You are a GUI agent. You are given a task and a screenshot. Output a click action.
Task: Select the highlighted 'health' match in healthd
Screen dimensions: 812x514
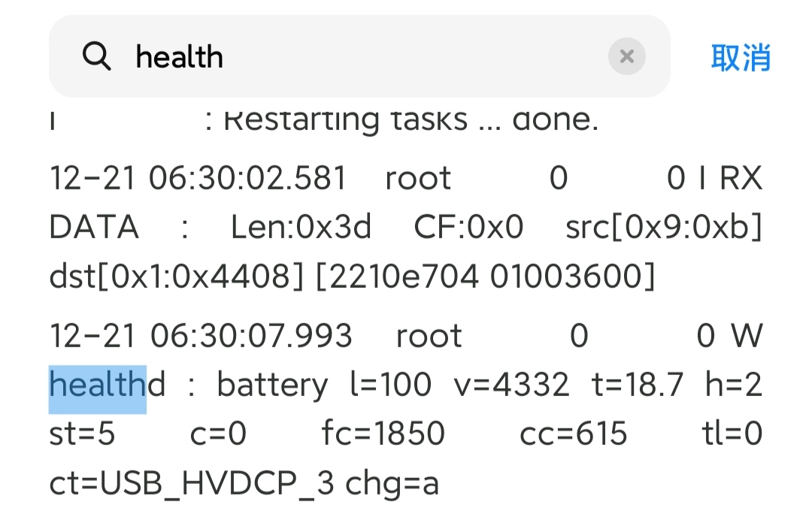point(98,385)
